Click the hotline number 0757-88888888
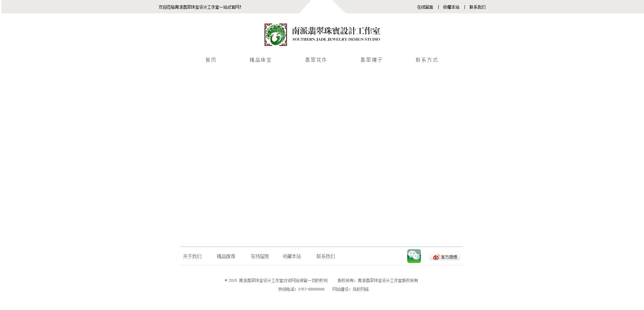Screen dimensions: 644x310 [311, 289]
